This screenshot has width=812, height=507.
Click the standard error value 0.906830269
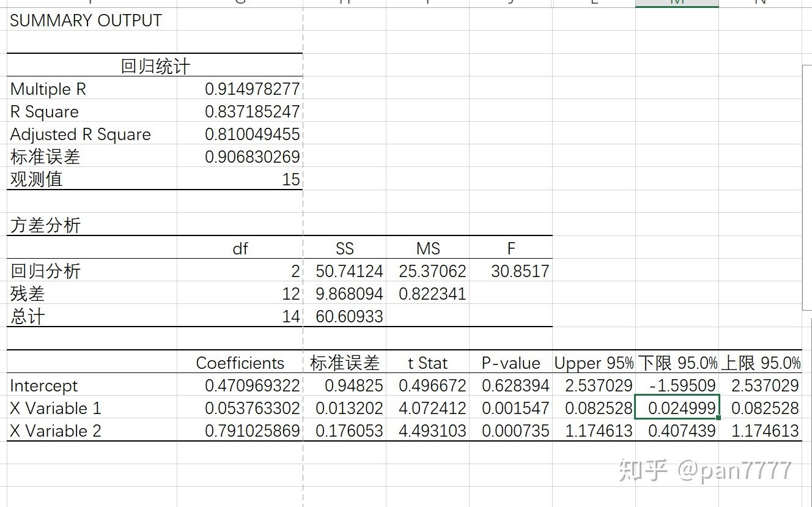click(252, 157)
